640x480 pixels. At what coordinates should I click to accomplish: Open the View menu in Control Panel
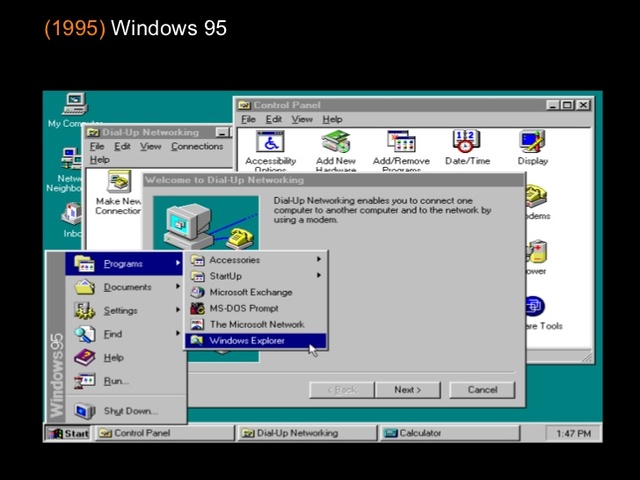[x=302, y=119]
